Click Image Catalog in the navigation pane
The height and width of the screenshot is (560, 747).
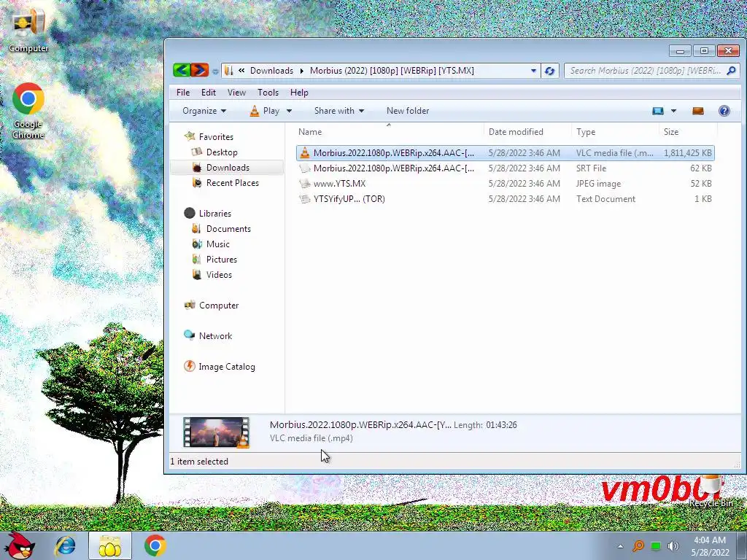(227, 366)
